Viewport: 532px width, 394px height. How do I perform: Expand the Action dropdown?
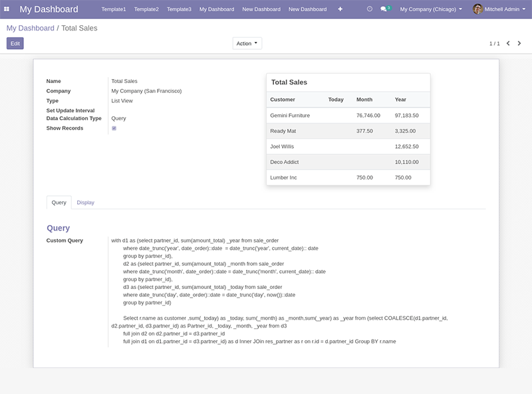[247, 43]
